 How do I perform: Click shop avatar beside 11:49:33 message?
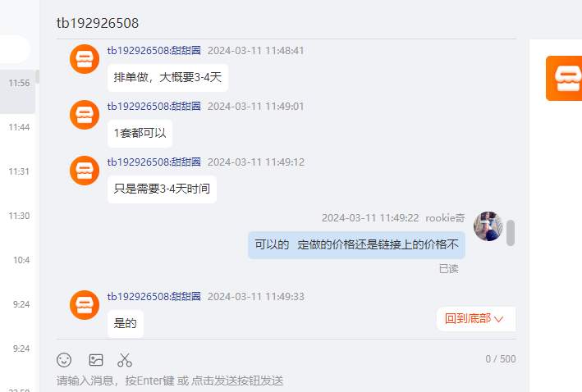(x=85, y=305)
